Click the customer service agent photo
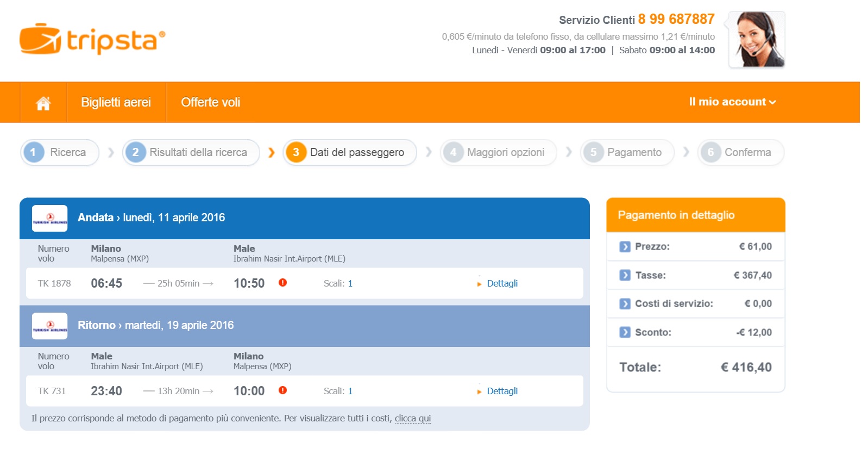 click(x=757, y=40)
